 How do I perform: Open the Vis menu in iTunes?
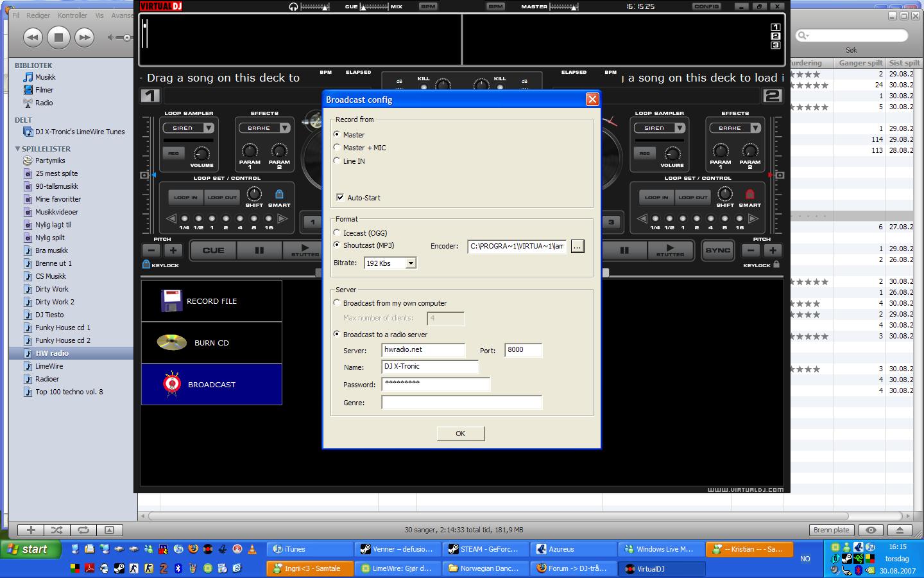click(99, 15)
